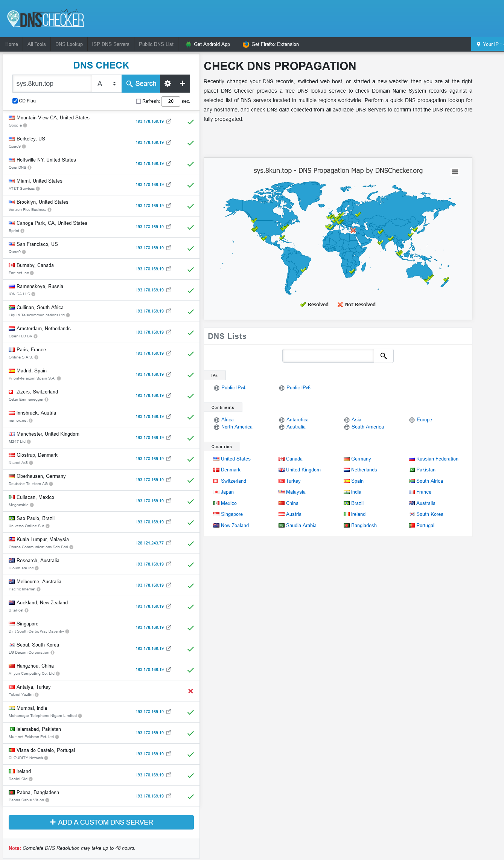Click info icon next to OpenDNS provider
This screenshot has height=860, width=504.
tap(30, 168)
